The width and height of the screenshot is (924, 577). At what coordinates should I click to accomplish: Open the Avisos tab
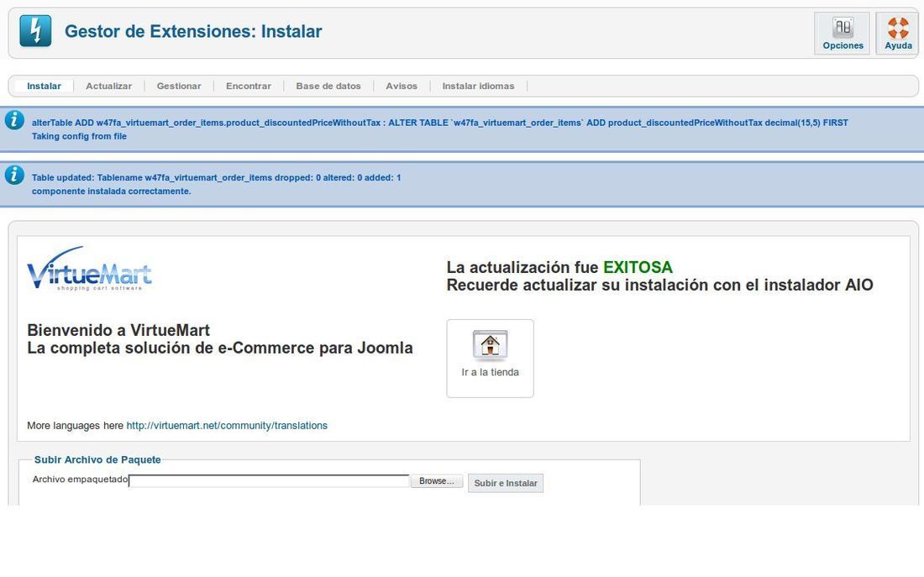pyautogui.click(x=402, y=86)
